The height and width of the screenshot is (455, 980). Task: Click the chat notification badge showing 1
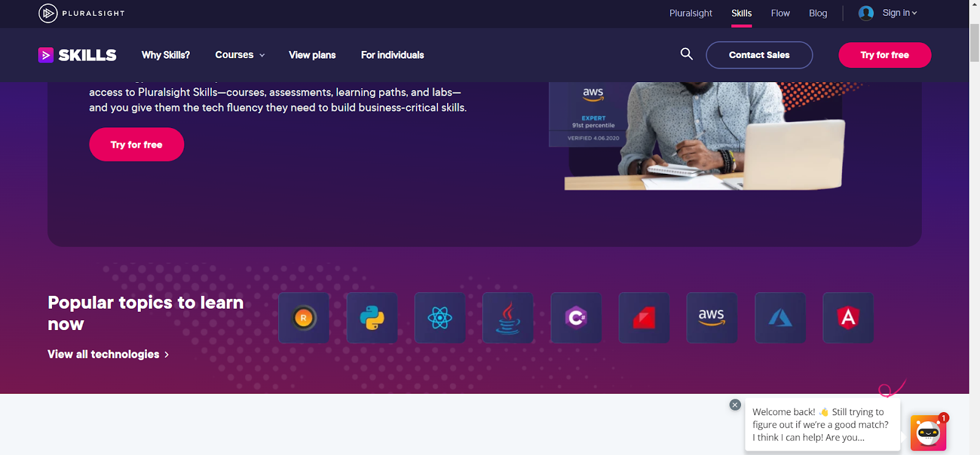point(944,418)
